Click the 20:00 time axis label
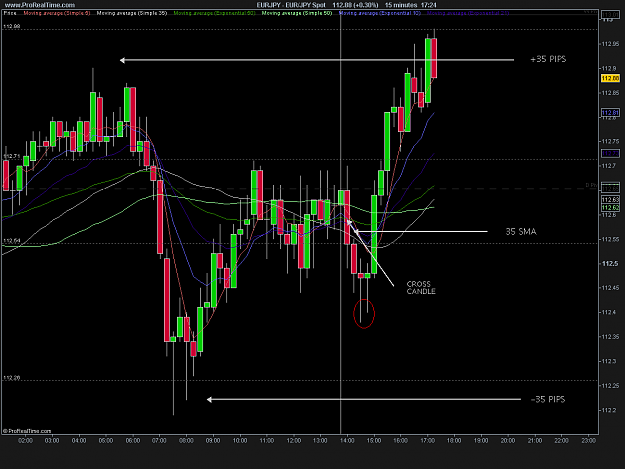The width and height of the screenshot is (625, 469). pos(508,440)
